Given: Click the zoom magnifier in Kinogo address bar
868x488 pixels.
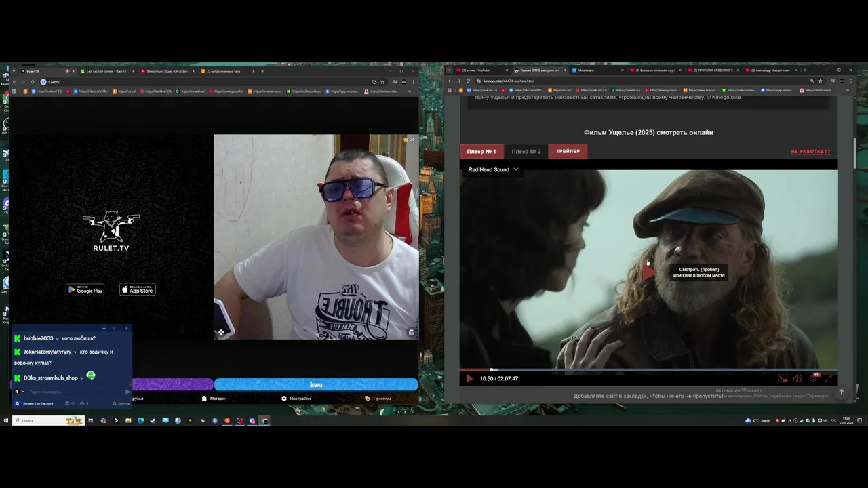Looking at the screenshot, I should pos(812,81).
